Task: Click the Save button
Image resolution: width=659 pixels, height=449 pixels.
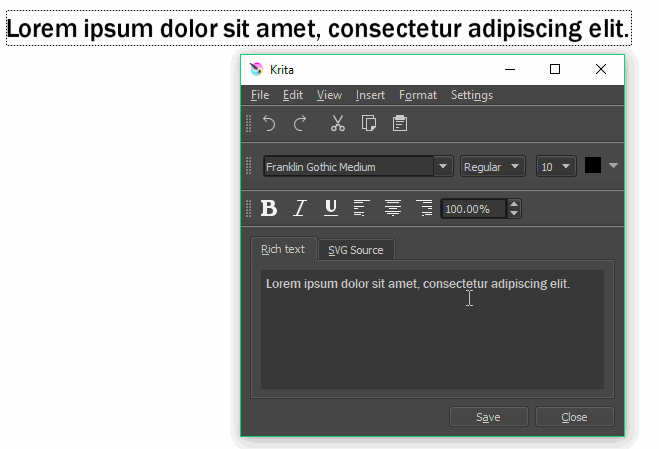Action: tap(488, 417)
